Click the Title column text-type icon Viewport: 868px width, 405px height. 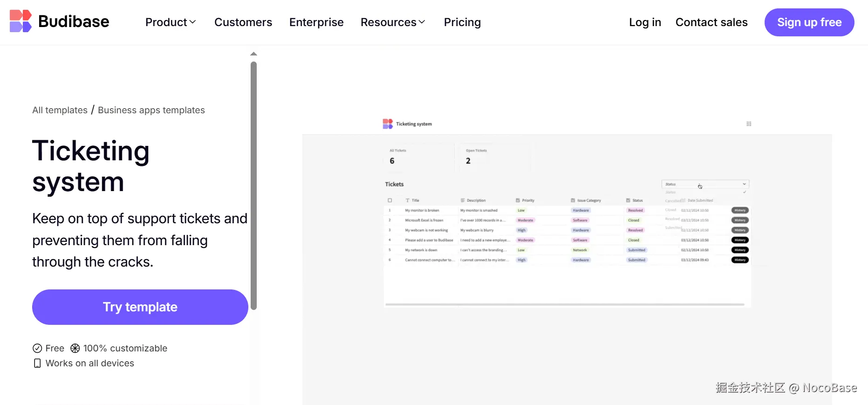(408, 200)
